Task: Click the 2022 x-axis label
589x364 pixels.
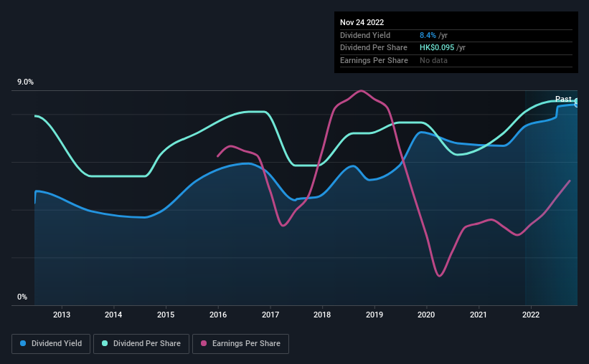Action: point(531,315)
